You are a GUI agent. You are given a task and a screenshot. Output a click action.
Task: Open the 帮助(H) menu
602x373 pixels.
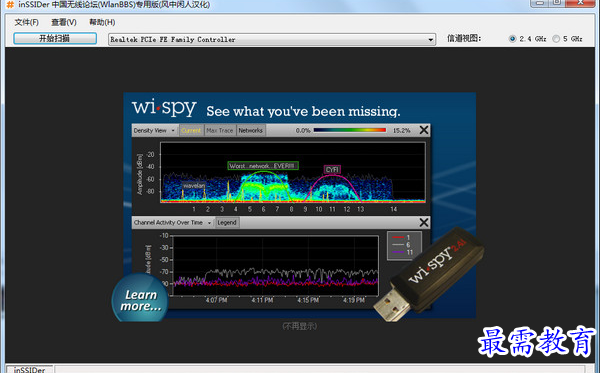(102, 22)
